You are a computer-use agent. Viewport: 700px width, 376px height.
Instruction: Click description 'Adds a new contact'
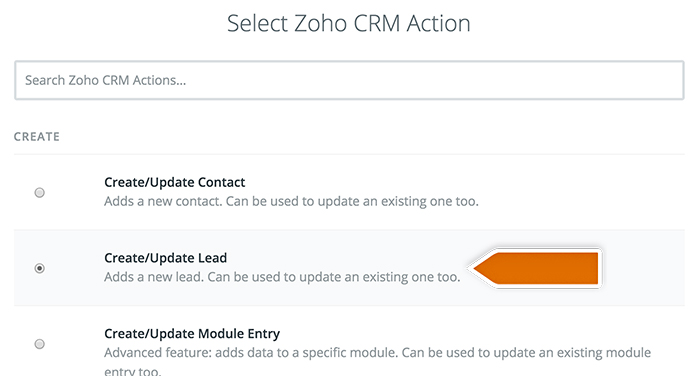click(x=291, y=201)
